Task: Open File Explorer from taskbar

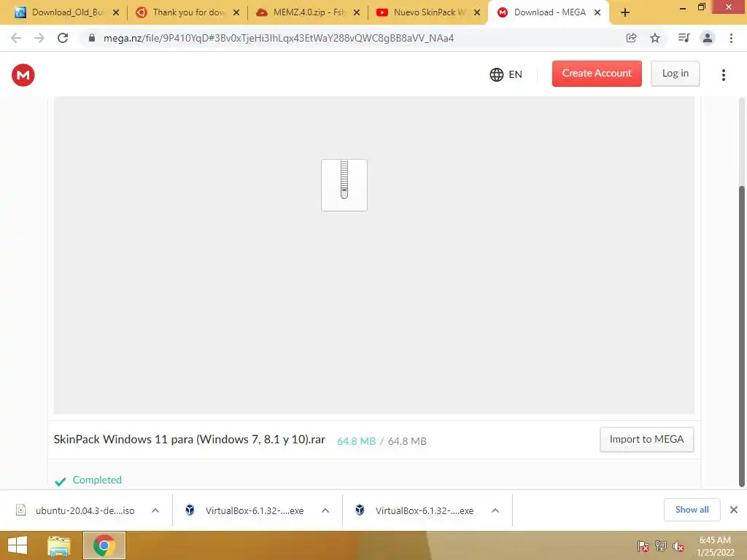Action: pyautogui.click(x=58, y=546)
